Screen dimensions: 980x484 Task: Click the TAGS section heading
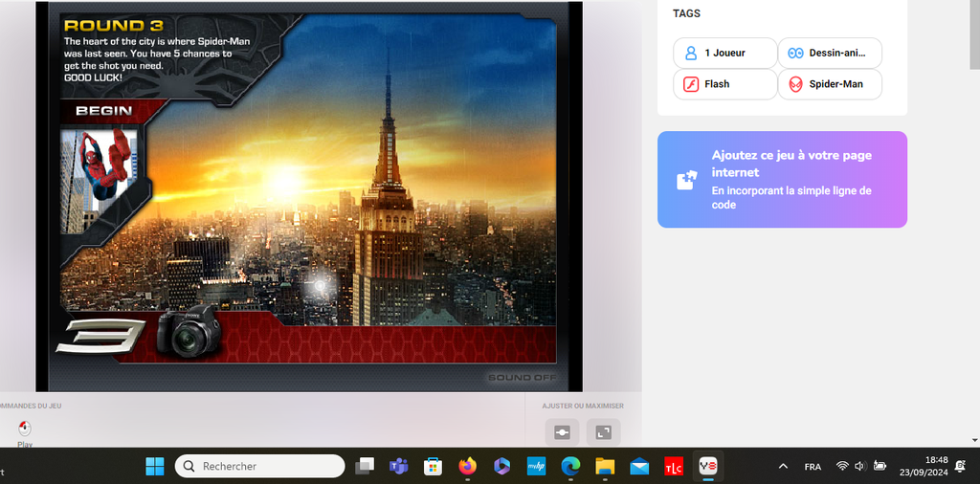(686, 13)
